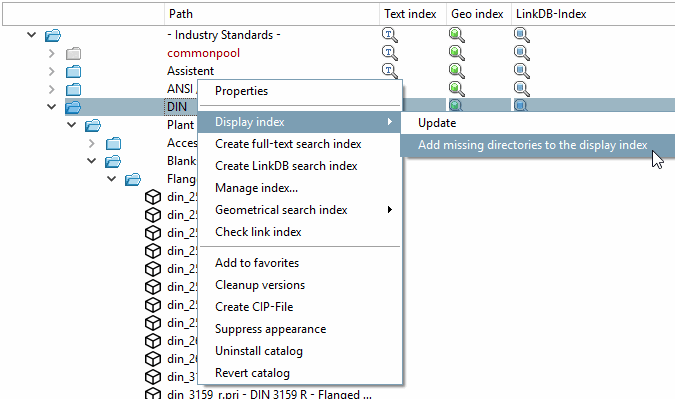The width and height of the screenshot is (675, 399).
Task: Collapse the Industry Standards tree node
Action: click(x=31, y=34)
